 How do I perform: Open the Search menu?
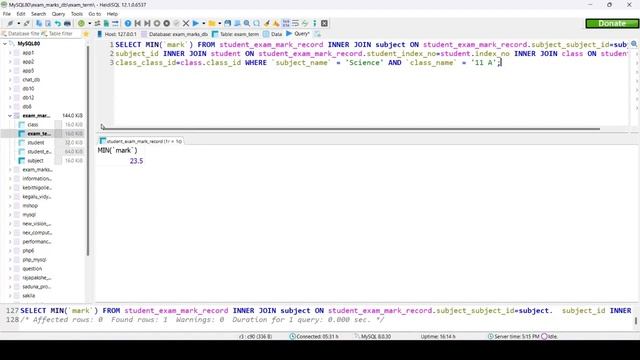tap(38, 14)
